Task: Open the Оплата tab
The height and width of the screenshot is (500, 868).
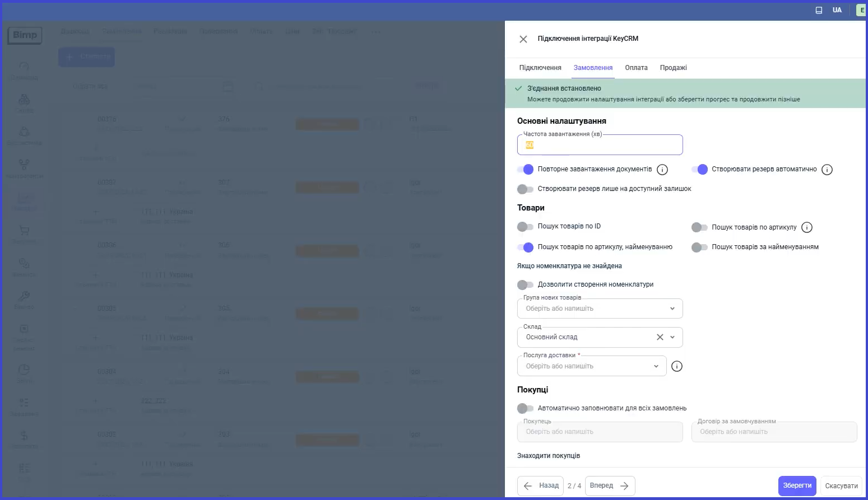Action: [x=636, y=68]
